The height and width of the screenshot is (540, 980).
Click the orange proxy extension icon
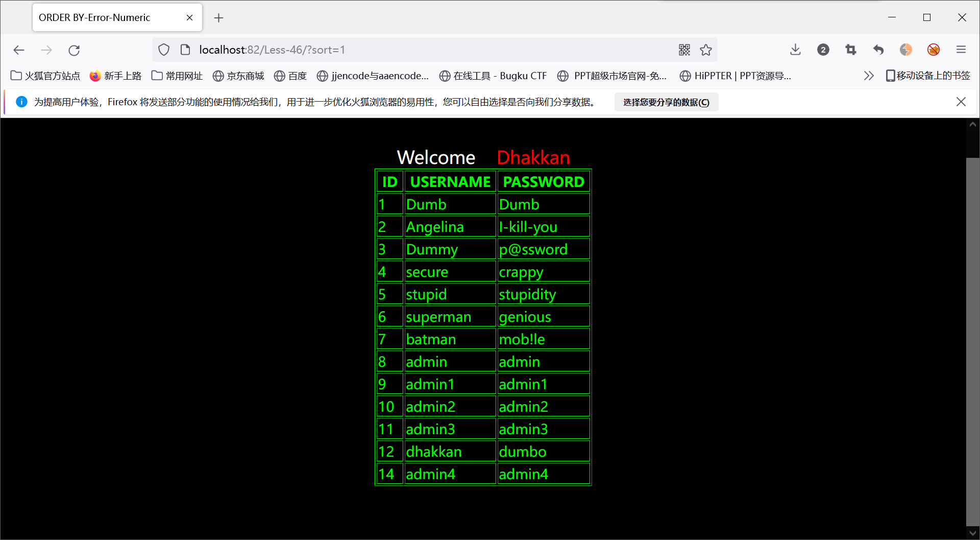point(906,50)
